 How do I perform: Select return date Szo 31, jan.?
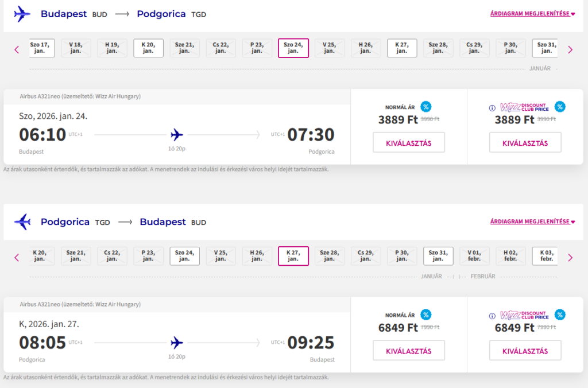tap(438, 256)
